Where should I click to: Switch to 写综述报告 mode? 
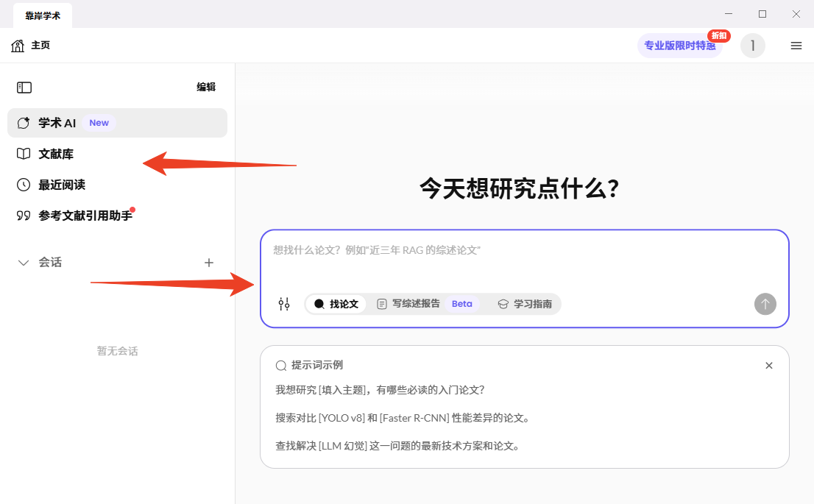(x=408, y=304)
